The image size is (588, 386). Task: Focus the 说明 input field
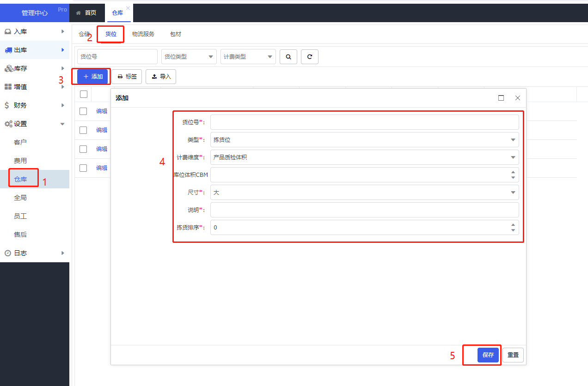365,210
